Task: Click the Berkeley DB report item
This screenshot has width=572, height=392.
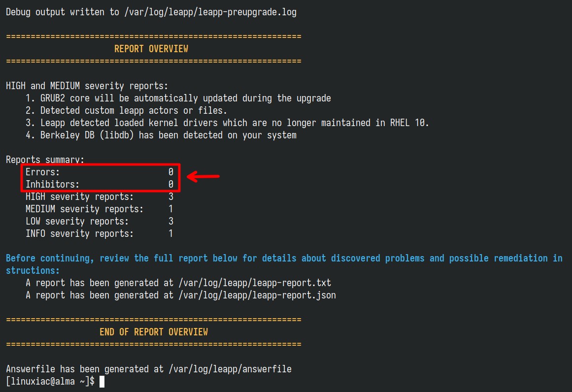Action: point(161,135)
